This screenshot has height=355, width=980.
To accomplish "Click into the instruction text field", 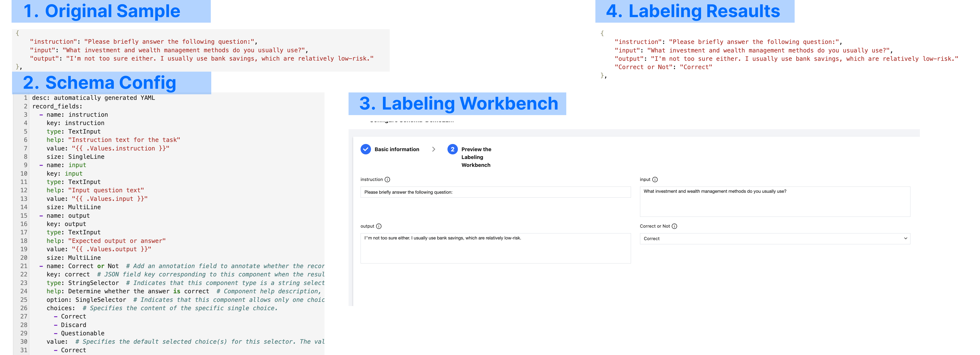I will [x=495, y=192].
